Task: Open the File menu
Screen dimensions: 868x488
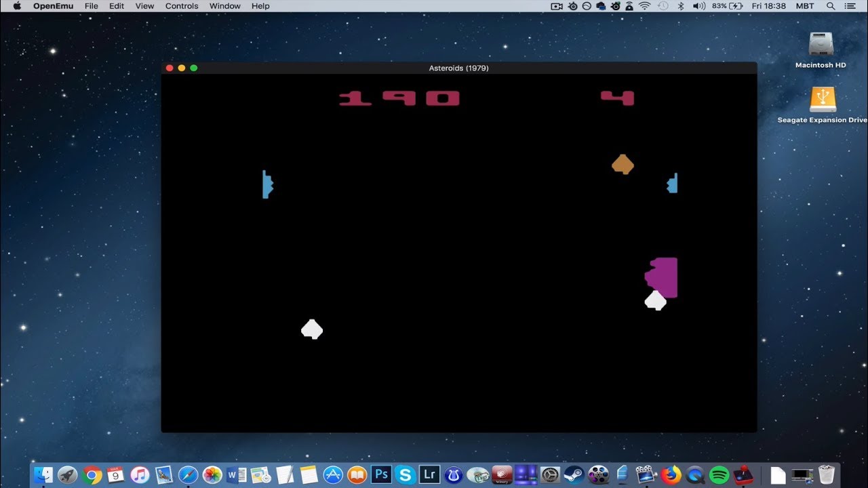Action: pyautogui.click(x=92, y=6)
